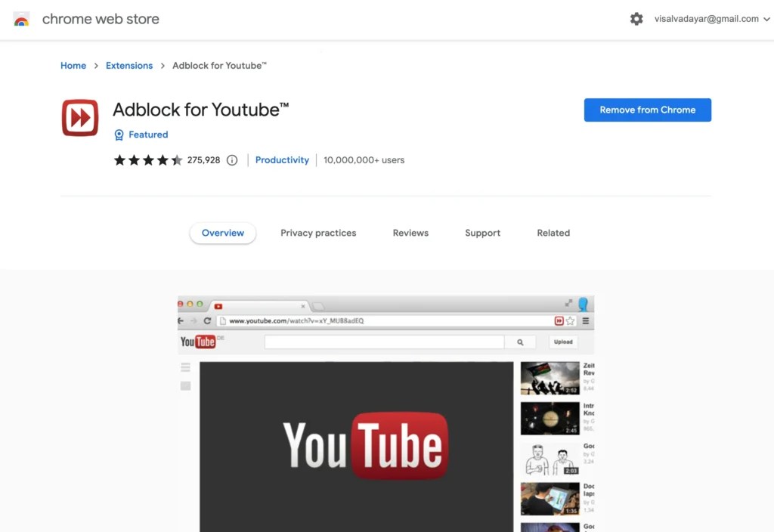Select the Support tab

click(x=482, y=233)
